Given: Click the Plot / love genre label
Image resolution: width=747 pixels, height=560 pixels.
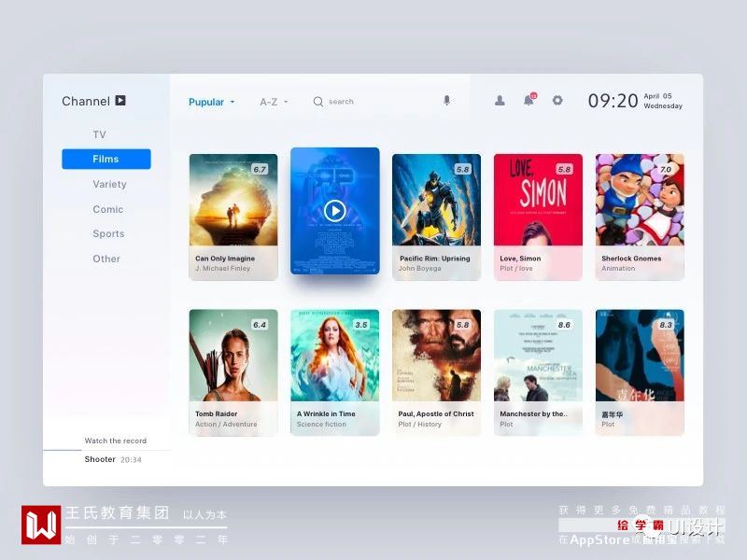Looking at the screenshot, I should click(x=516, y=269).
